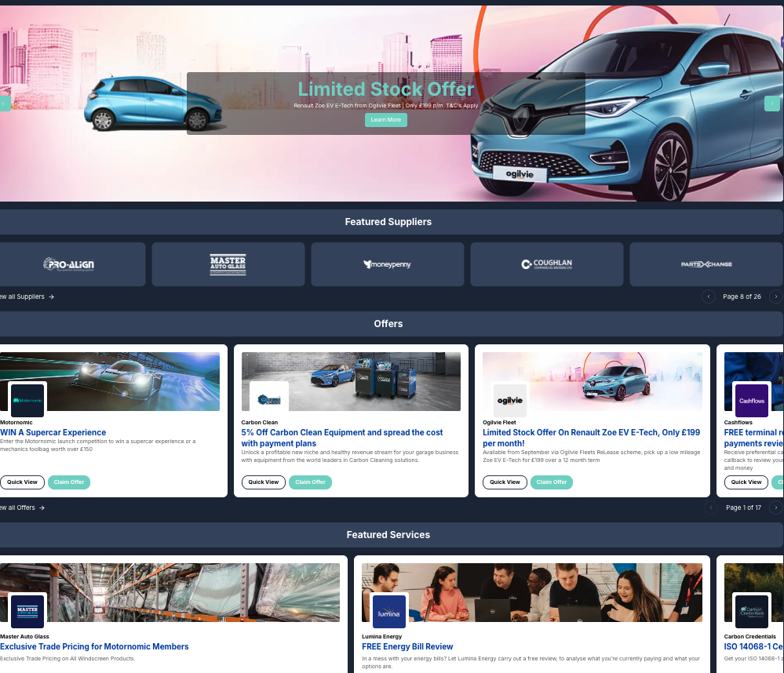Click 'Lumina Energy' supplier name text
Viewport: 784px width, 673px height.
(x=382, y=637)
